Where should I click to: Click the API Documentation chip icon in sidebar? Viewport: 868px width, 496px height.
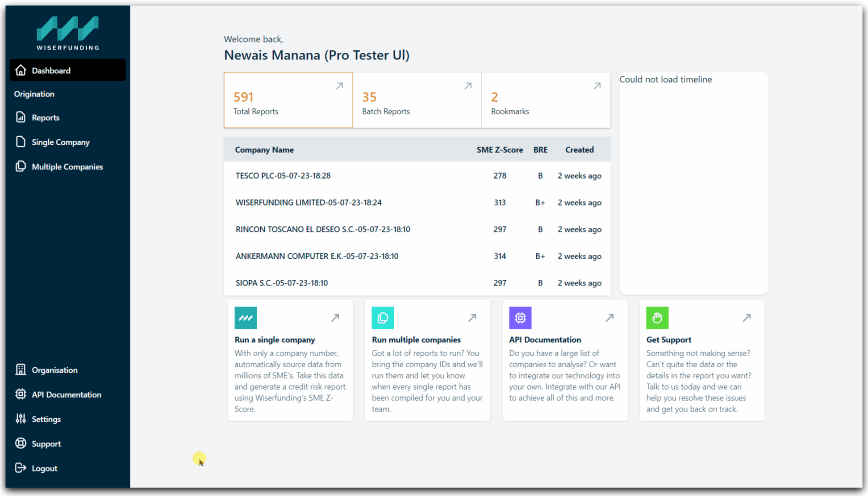tap(21, 394)
